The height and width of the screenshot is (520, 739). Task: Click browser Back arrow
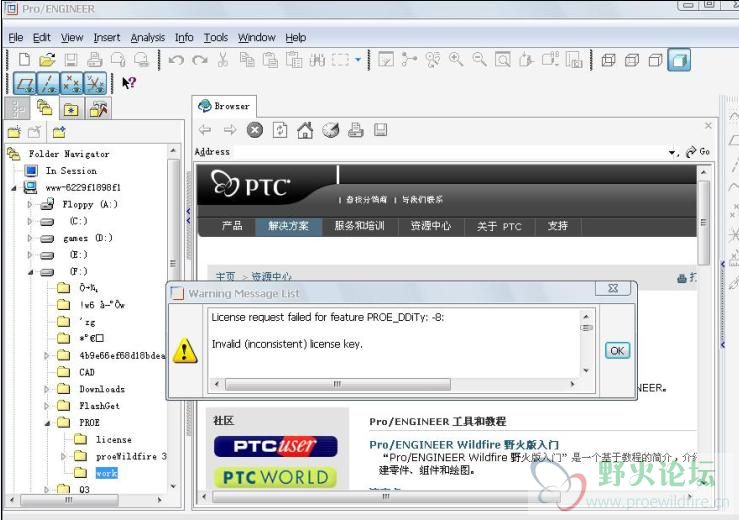(x=205, y=130)
